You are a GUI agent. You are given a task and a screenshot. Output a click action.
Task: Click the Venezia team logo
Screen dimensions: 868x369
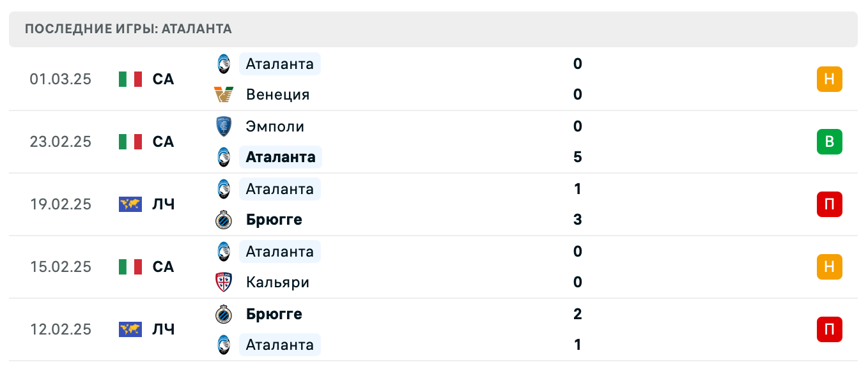pos(224,94)
